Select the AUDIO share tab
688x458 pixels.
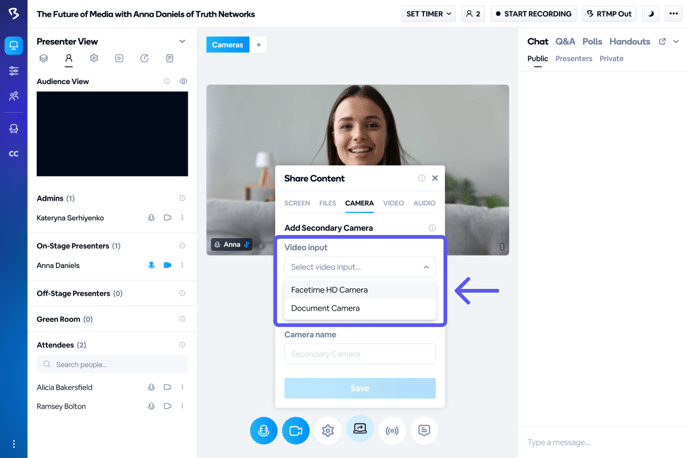pyautogui.click(x=424, y=203)
